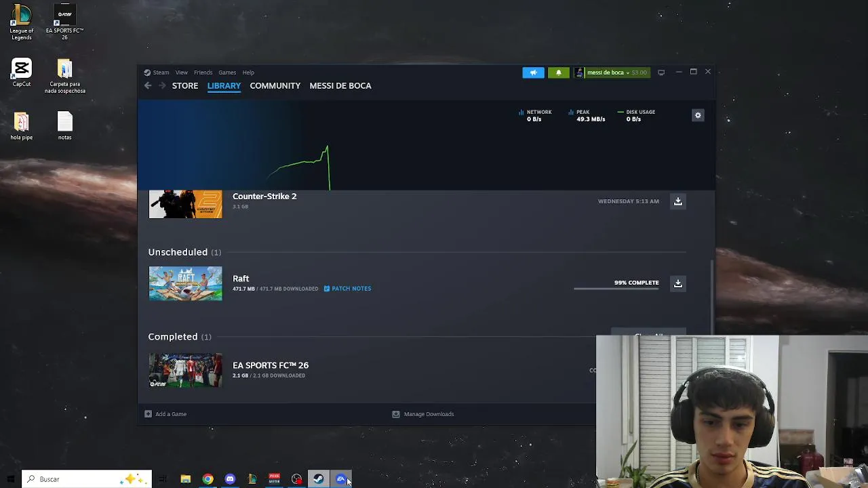The width and height of the screenshot is (868, 488).
Task: Click the EA SPORTS FC 26 thumbnail
Action: point(185,370)
